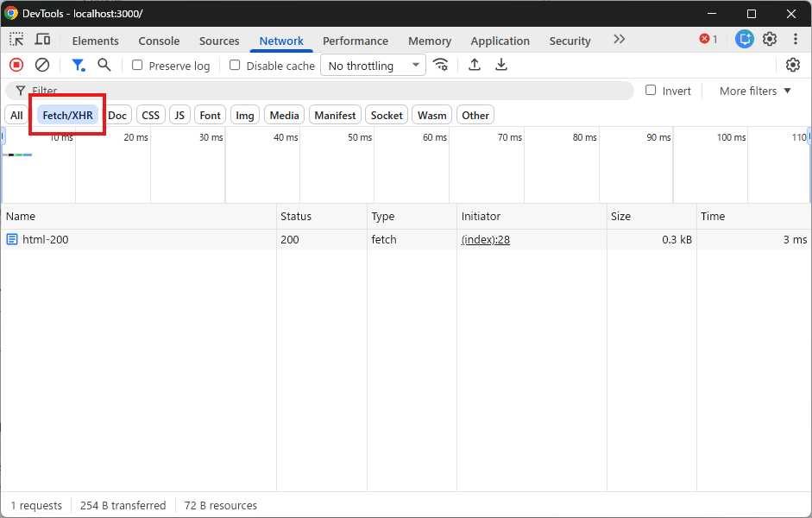Sort by the Status column header

click(x=322, y=217)
